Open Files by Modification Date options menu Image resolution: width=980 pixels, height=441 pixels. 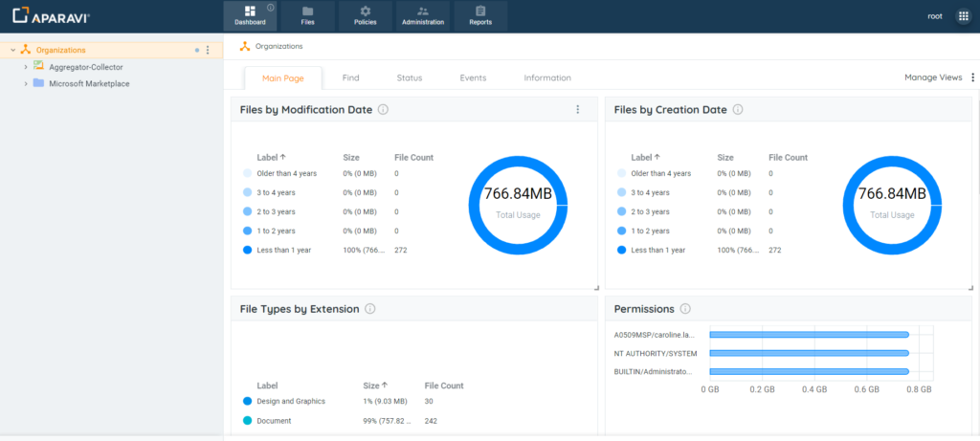click(577, 109)
